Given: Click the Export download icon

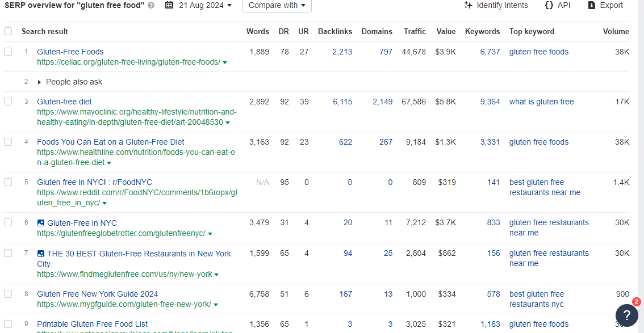Looking at the screenshot, I should tap(591, 5).
